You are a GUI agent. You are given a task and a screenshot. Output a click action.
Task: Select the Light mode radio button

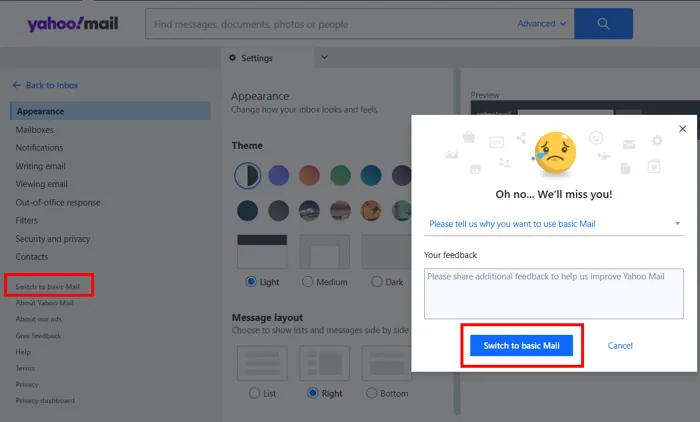251,281
